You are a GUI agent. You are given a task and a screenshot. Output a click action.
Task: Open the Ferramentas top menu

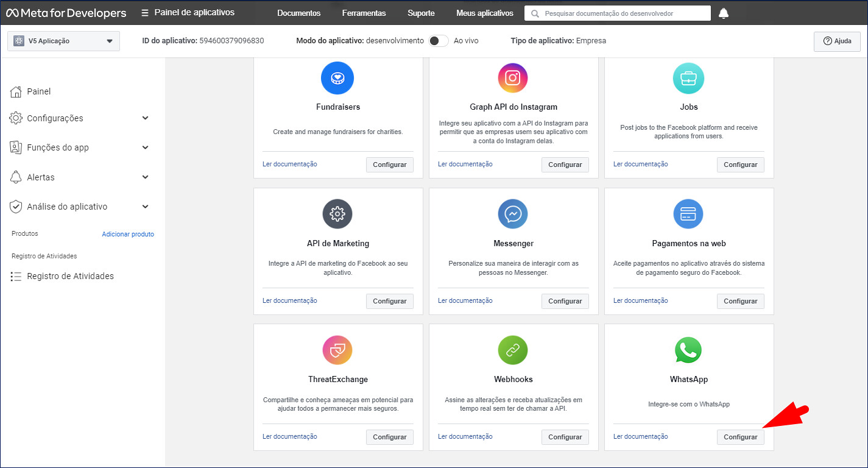364,13
